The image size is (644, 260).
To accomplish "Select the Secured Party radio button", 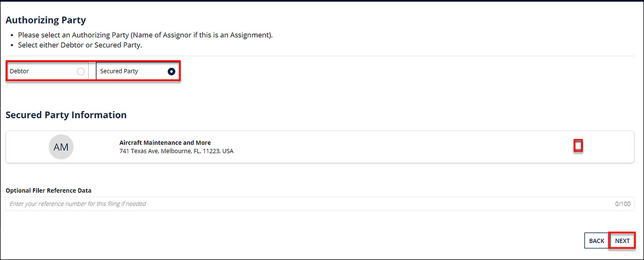I will pyautogui.click(x=172, y=71).
